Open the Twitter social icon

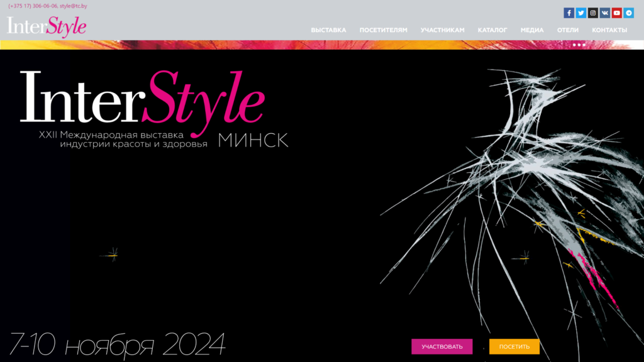[x=580, y=13]
